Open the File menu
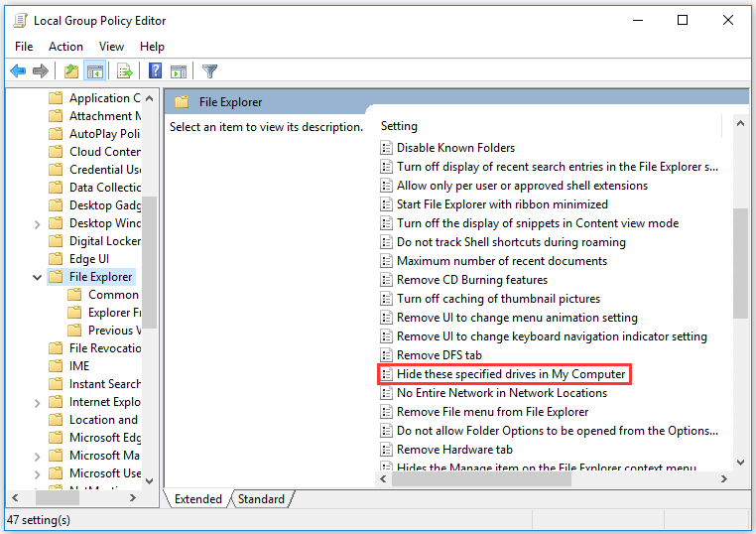The height and width of the screenshot is (534, 756). [24, 47]
